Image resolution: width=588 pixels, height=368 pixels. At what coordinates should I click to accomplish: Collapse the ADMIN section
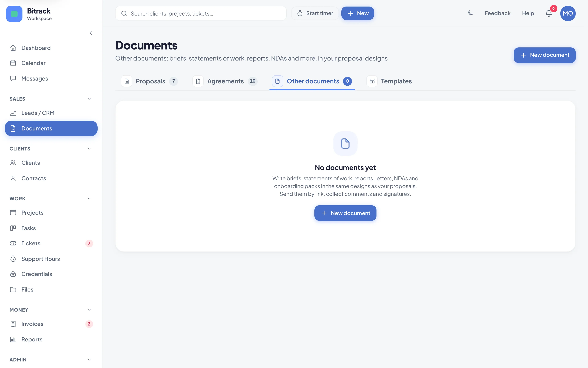(89, 360)
